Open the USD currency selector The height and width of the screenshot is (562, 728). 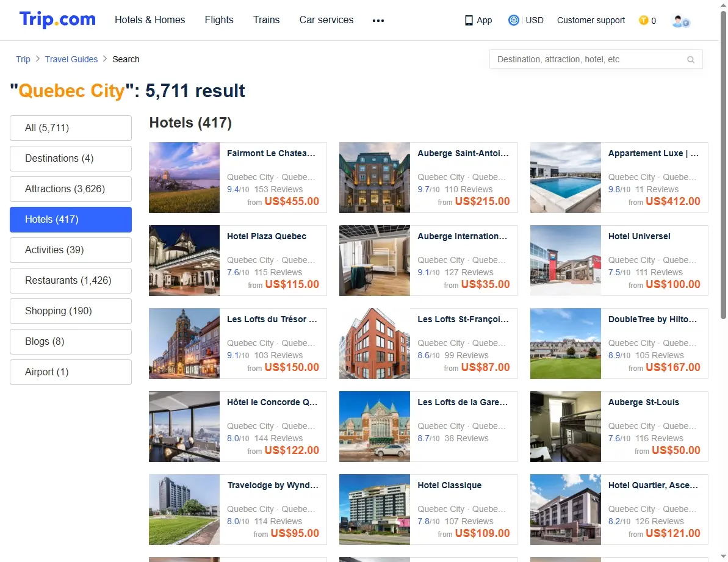click(535, 20)
